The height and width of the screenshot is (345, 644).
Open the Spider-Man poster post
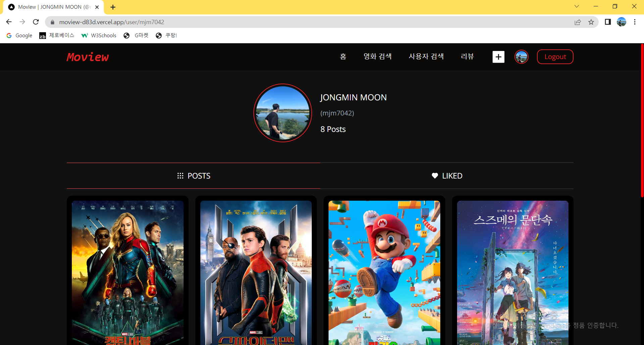[x=256, y=273]
